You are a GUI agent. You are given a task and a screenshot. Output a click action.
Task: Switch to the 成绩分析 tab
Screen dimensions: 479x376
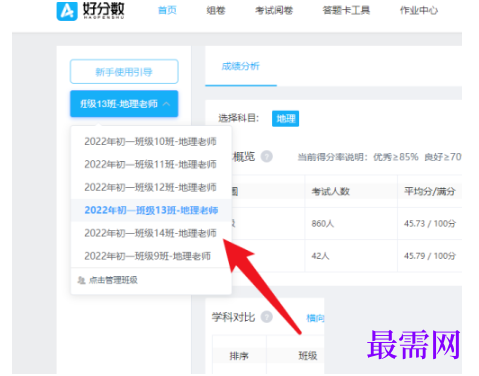click(x=241, y=66)
